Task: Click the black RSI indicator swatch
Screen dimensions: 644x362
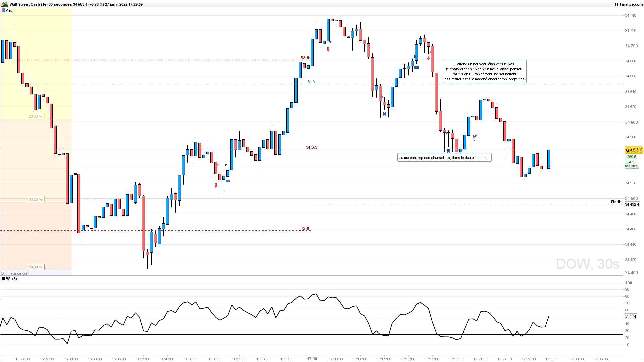Action: (3, 279)
